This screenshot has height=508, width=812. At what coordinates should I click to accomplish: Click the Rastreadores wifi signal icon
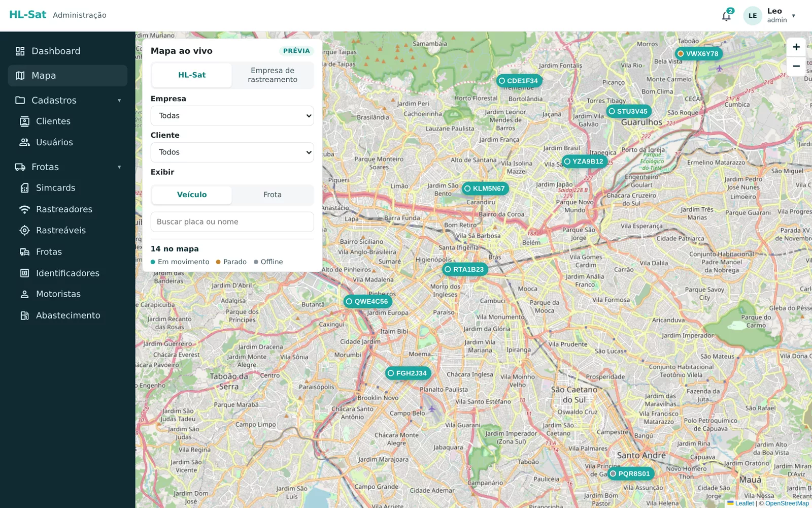click(x=24, y=209)
